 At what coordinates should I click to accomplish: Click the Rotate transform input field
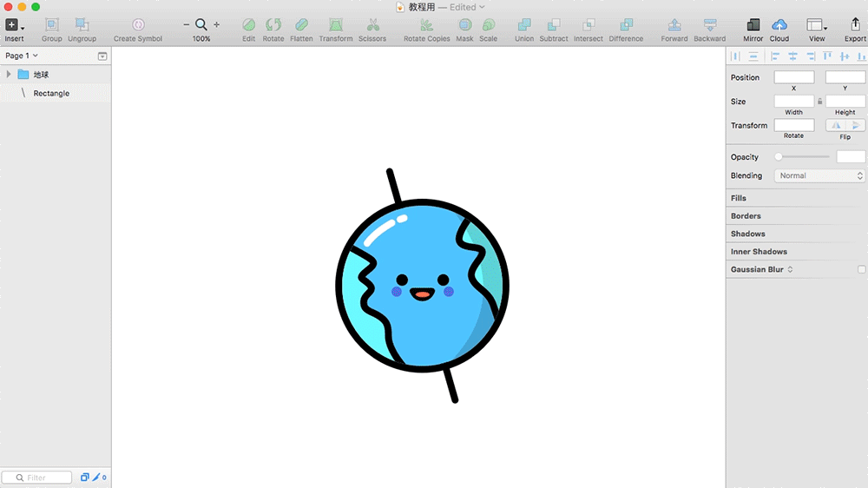[x=794, y=125]
